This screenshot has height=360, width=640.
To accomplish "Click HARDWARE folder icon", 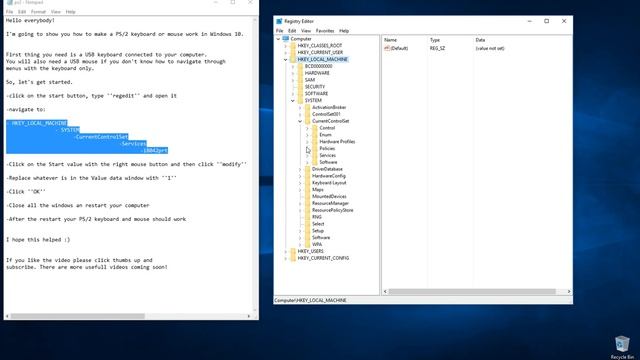I will 300,73.
